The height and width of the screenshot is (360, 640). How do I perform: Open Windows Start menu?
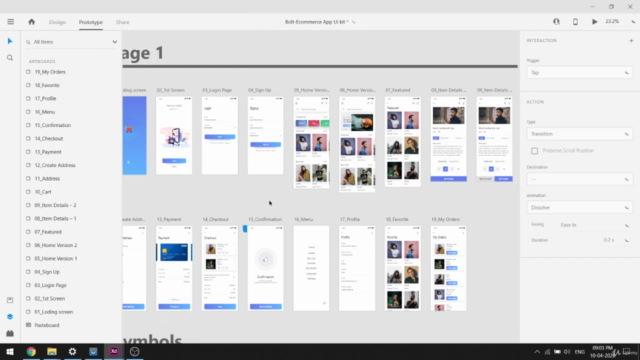point(10,351)
